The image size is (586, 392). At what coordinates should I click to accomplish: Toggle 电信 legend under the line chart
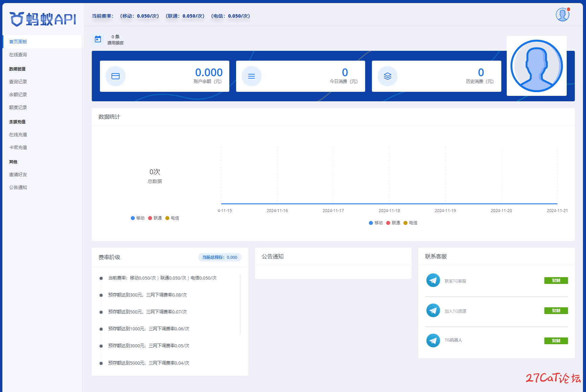[x=410, y=223]
